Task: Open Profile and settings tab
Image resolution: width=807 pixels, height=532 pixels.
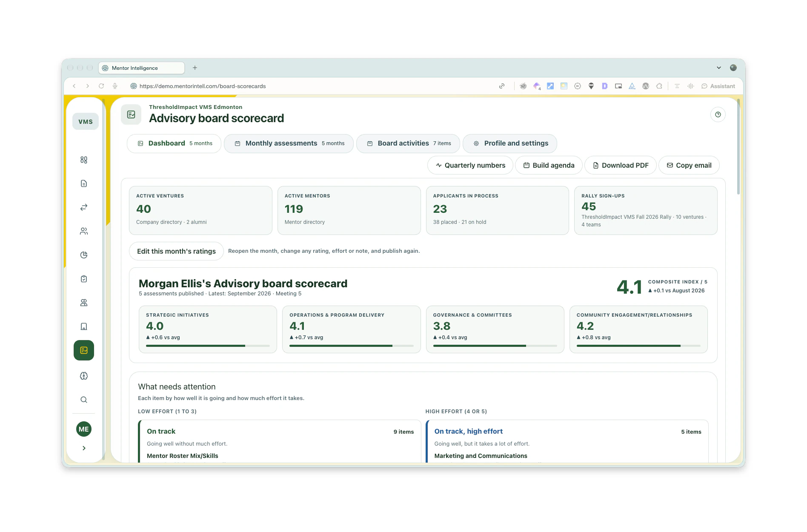Action: click(x=510, y=143)
